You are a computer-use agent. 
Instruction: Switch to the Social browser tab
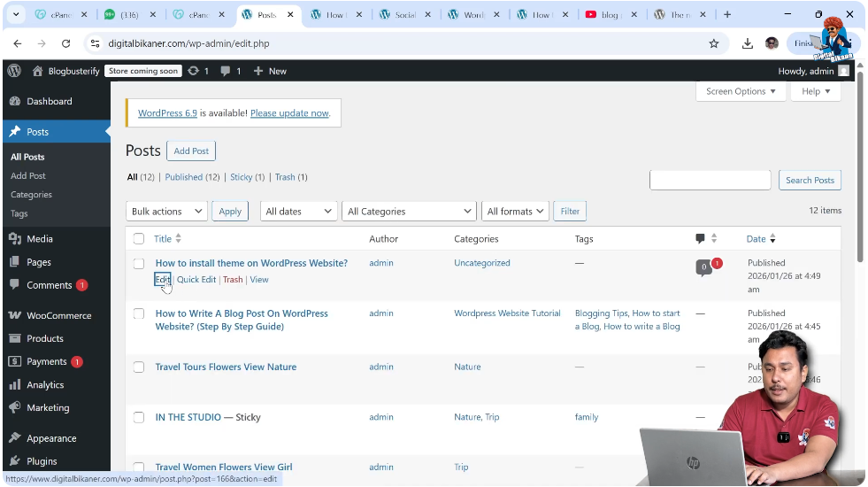405,15
